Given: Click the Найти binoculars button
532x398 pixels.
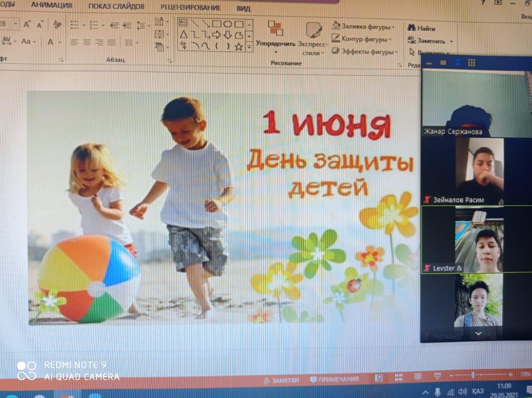Looking at the screenshot, I should 421,28.
